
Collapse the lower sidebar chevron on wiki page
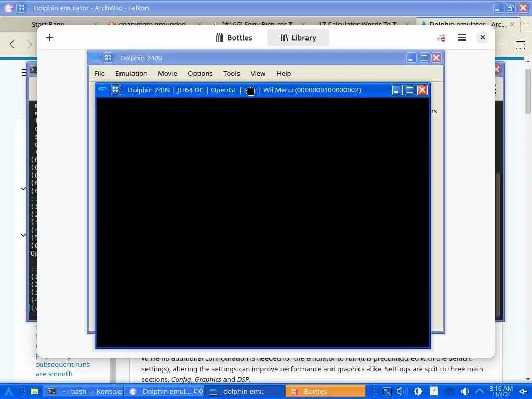[x=23, y=235]
